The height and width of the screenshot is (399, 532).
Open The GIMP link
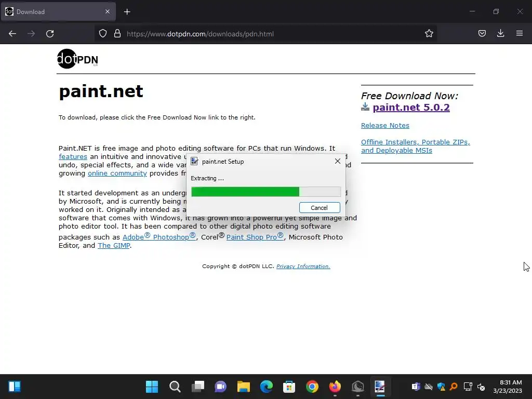(114, 246)
